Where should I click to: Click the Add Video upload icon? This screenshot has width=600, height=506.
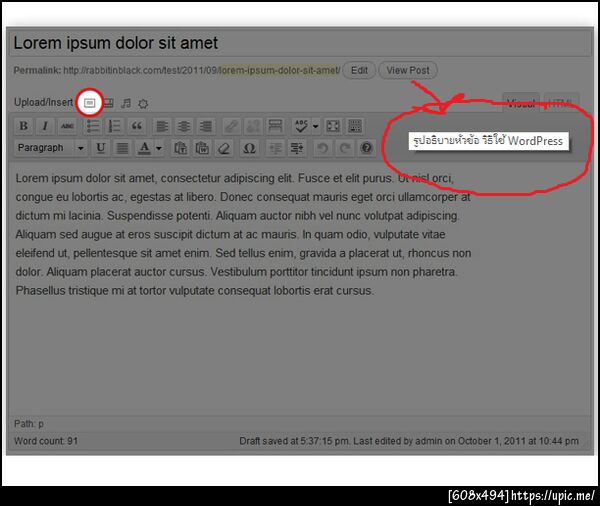coord(109,103)
